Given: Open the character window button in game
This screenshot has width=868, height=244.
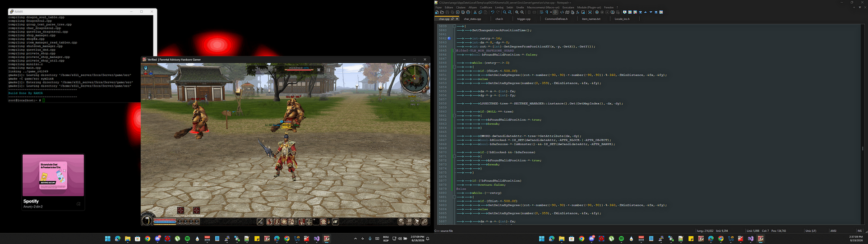Looking at the screenshot, I should coord(401,221).
